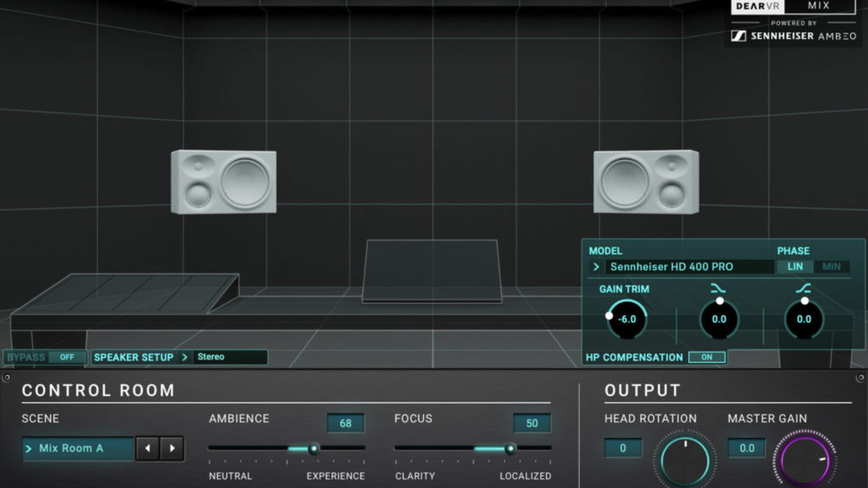868x488 pixels.
Task: Click the right speaker in the room
Action: click(x=645, y=181)
